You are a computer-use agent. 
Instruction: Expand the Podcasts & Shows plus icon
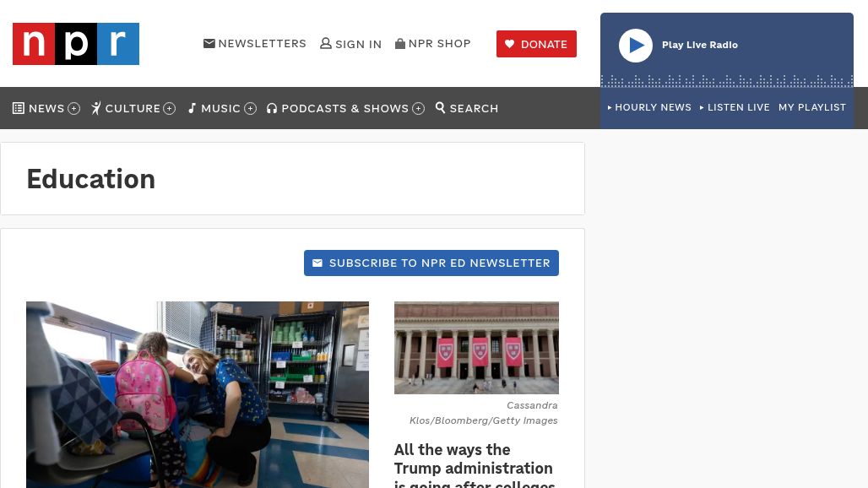(x=419, y=108)
